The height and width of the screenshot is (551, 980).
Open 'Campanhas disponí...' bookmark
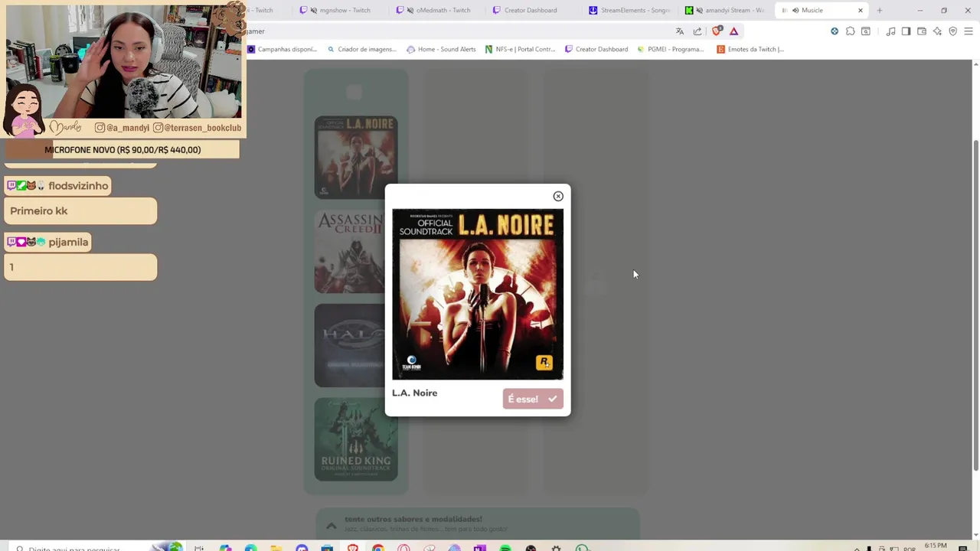click(283, 49)
